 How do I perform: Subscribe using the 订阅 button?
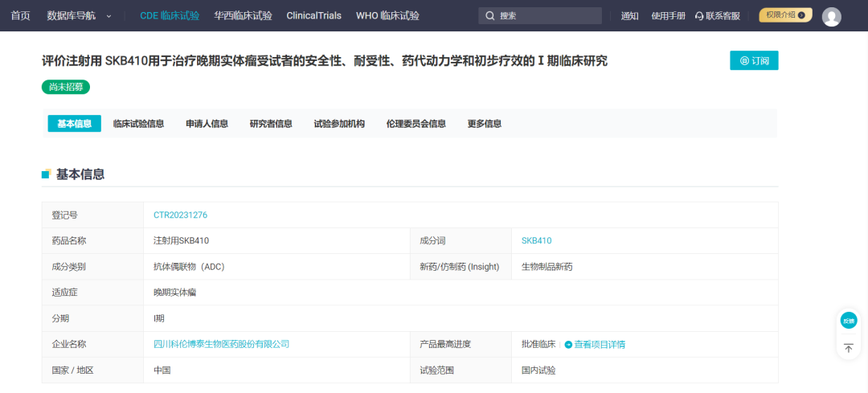click(754, 60)
